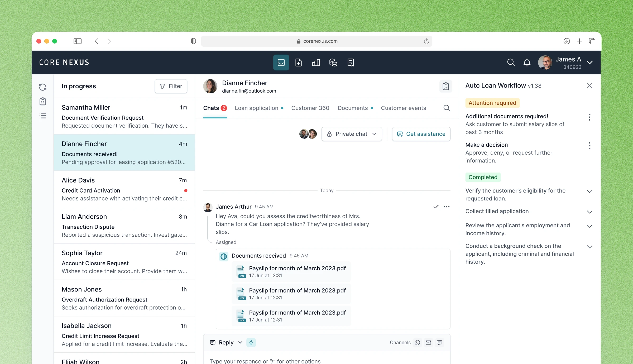This screenshot has height=364, width=633.
Task: Go back in browser history
Action: pos(97,41)
